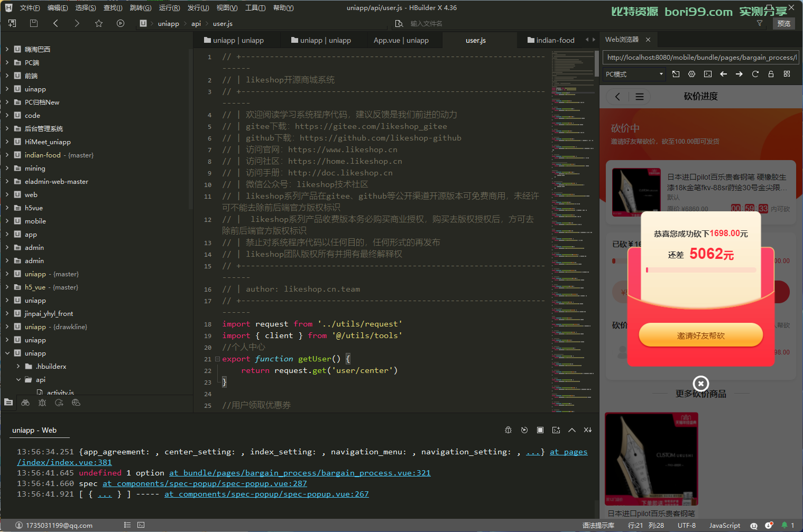Save the file with the floppy icon
Image resolution: width=803 pixels, height=532 pixels.
(34, 23)
